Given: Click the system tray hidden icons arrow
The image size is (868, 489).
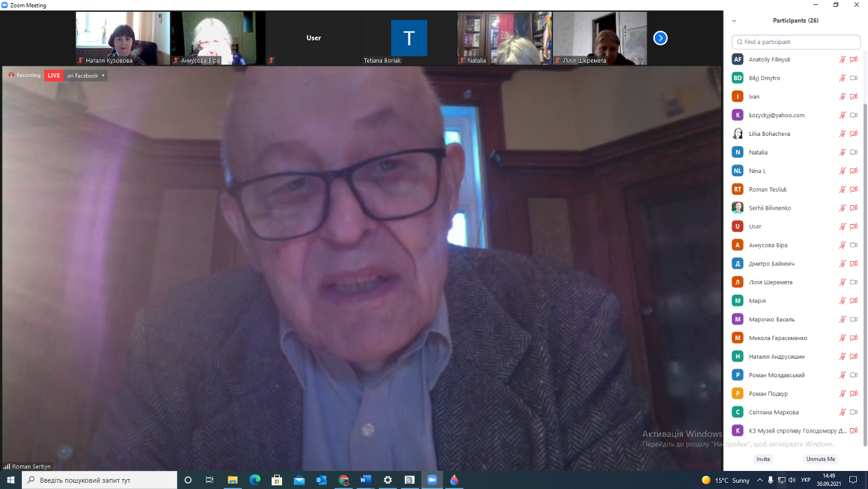Looking at the screenshot, I should click(761, 480).
